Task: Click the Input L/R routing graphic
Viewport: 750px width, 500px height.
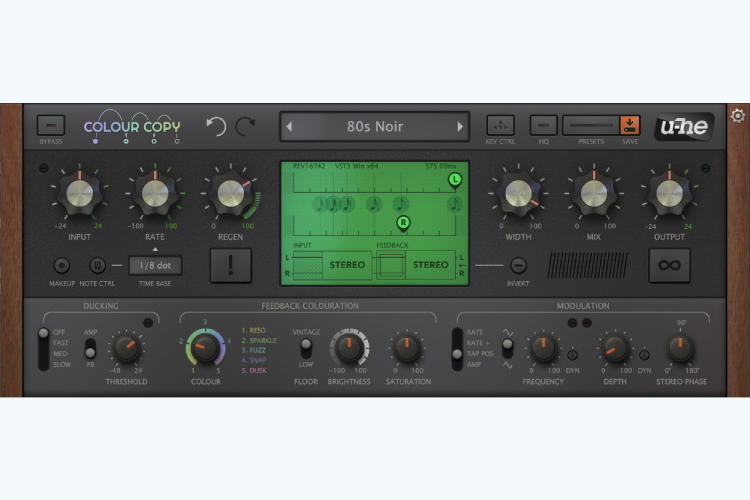Action: (x=307, y=265)
